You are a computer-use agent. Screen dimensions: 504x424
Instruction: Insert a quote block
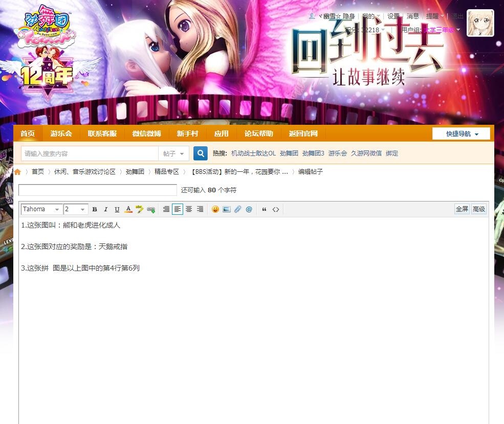tap(264, 209)
